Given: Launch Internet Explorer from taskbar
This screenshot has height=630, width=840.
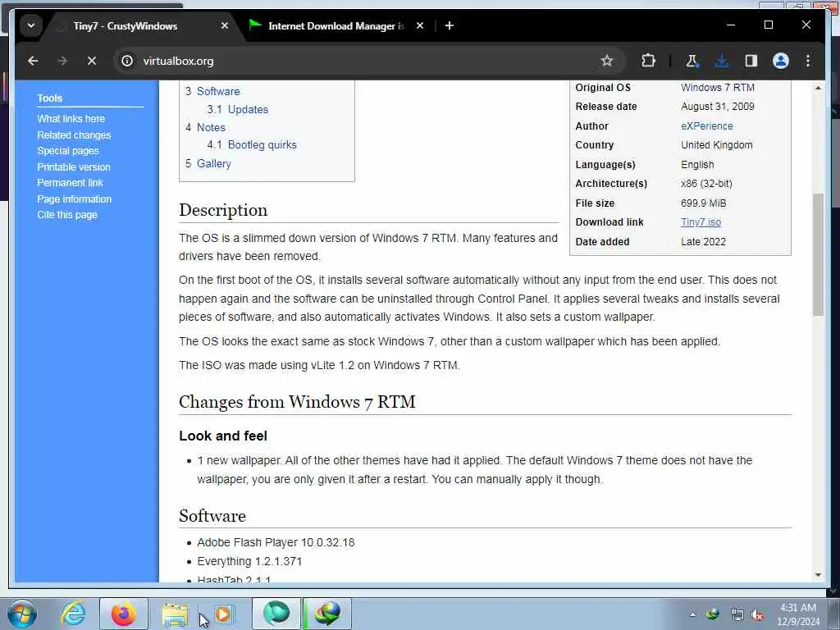Looking at the screenshot, I should pyautogui.click(x=73, y=614).
